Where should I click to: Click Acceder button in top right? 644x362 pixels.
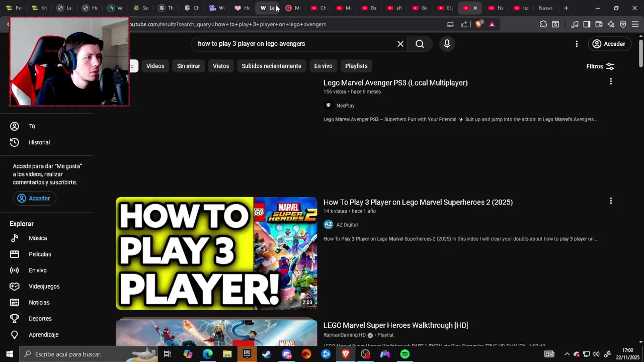coord(609,44)
